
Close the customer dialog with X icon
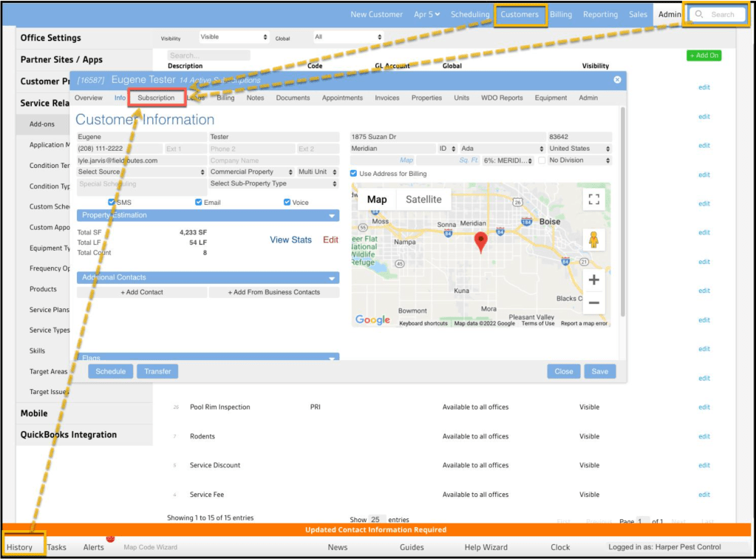pyautogui.click(x=617, y=80)
